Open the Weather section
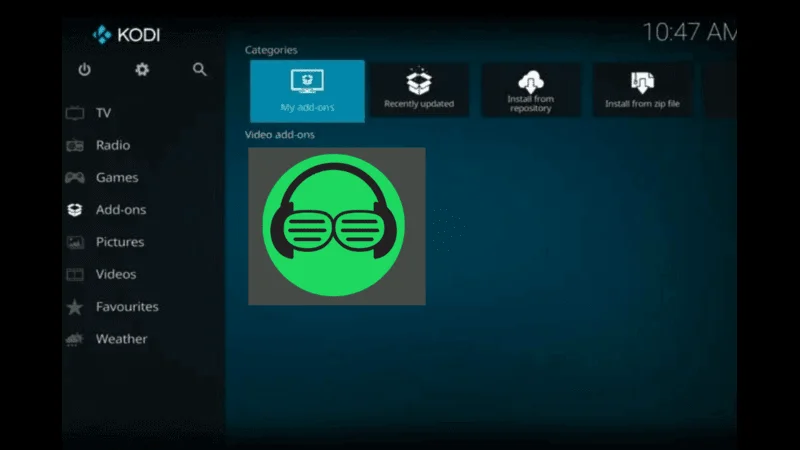Viewport: 800px width, 450px height. coord(121,339)
